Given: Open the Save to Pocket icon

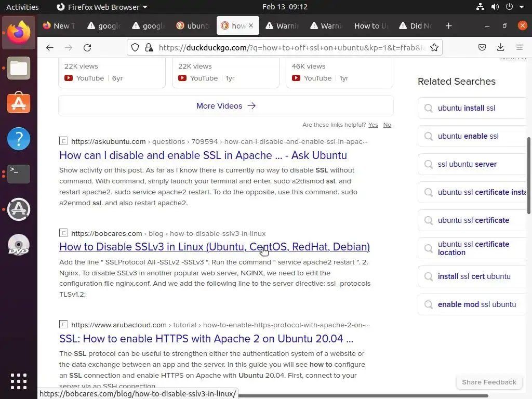Looking at the screenshot, I should [482, 47].
